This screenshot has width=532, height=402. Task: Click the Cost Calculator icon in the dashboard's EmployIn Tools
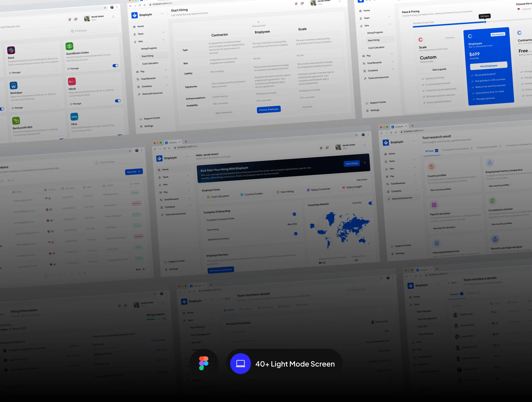click(x=208, y=197)
